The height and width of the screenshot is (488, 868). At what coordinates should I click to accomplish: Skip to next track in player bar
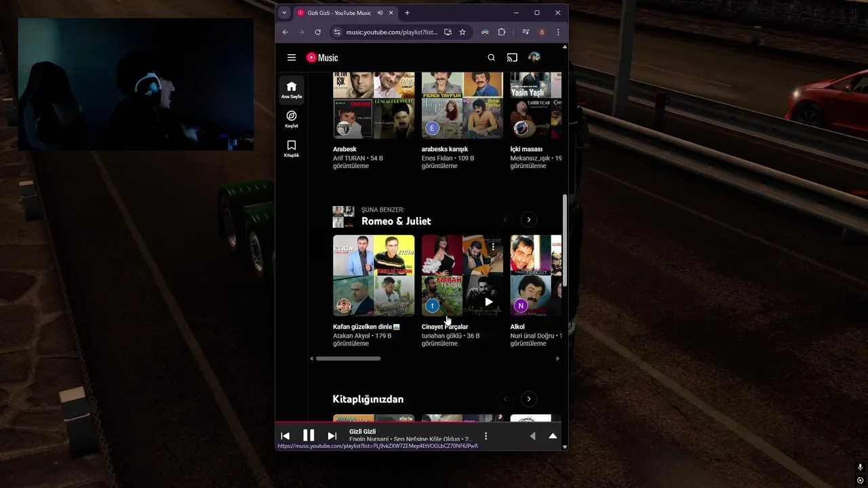(x=332, y=436)
